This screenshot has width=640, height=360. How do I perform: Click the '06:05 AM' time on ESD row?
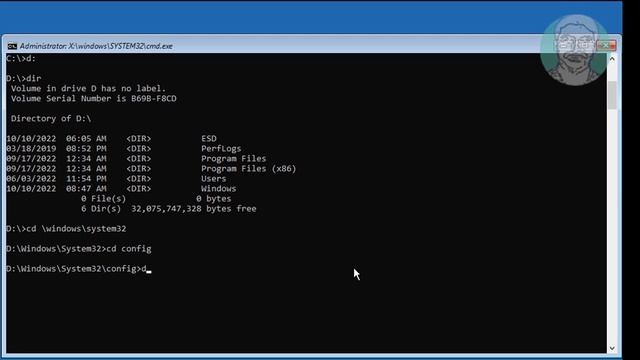[x=86, y=138]
